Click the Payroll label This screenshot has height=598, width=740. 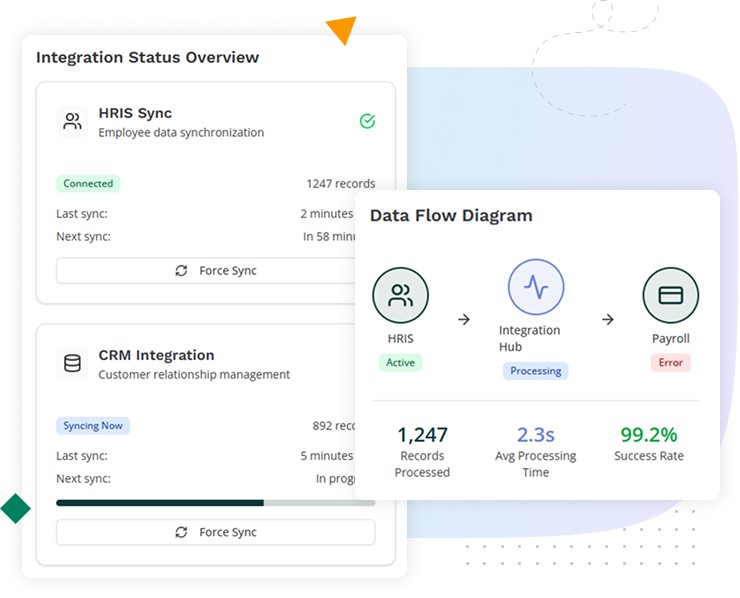tap(671, 339)
